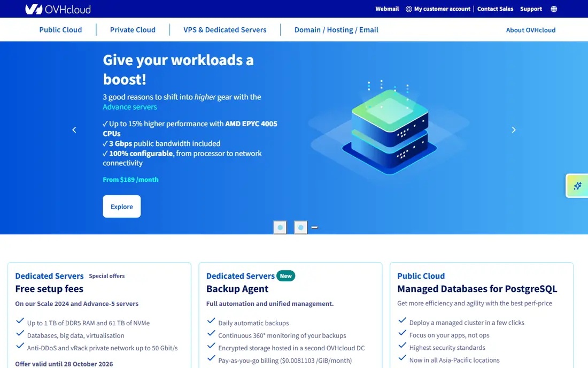Open the Support link

pos(531,9)
